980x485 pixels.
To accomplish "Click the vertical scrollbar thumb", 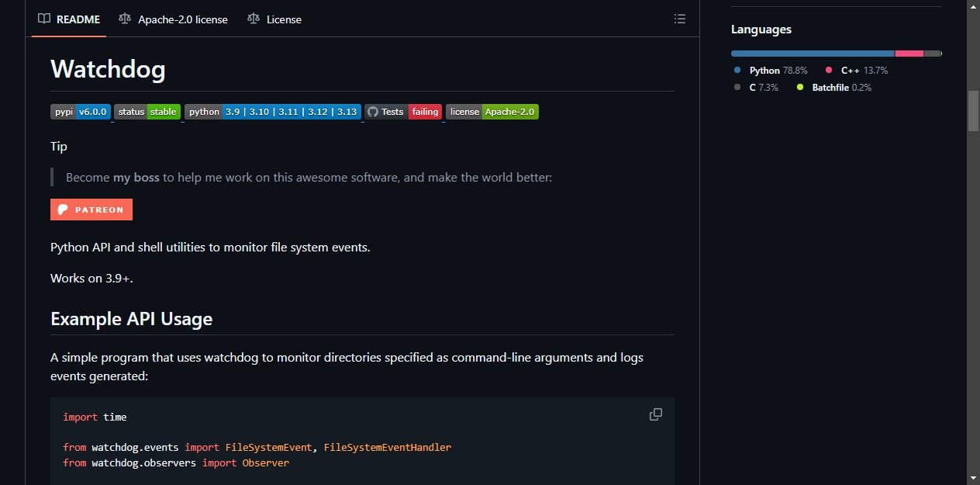I will (973, 111).
